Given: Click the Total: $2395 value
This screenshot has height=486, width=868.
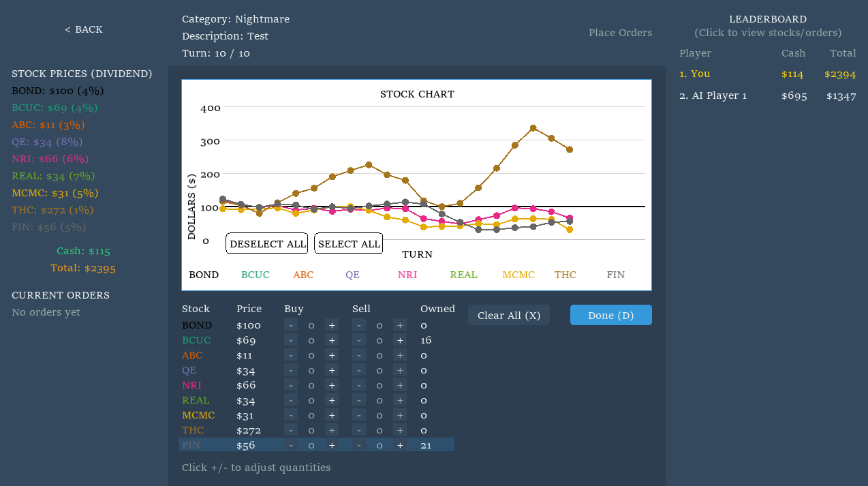Looking at the screenshot, I should click(83, 268).
